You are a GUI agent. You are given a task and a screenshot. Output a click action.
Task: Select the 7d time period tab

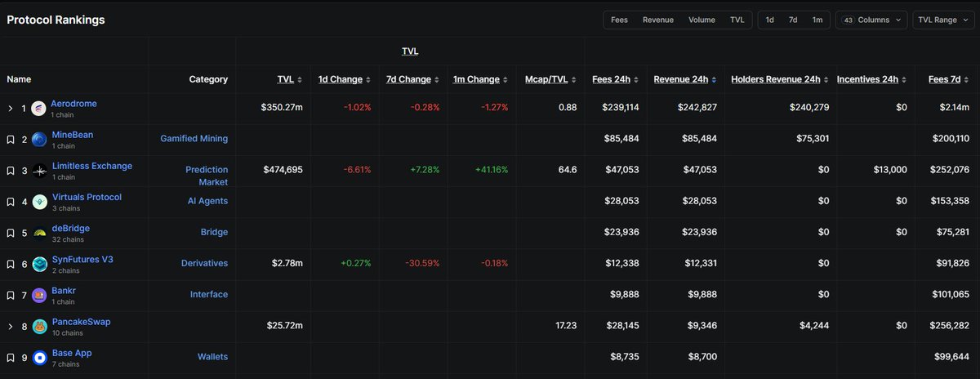pyautogui.click(x=792, y=20)
